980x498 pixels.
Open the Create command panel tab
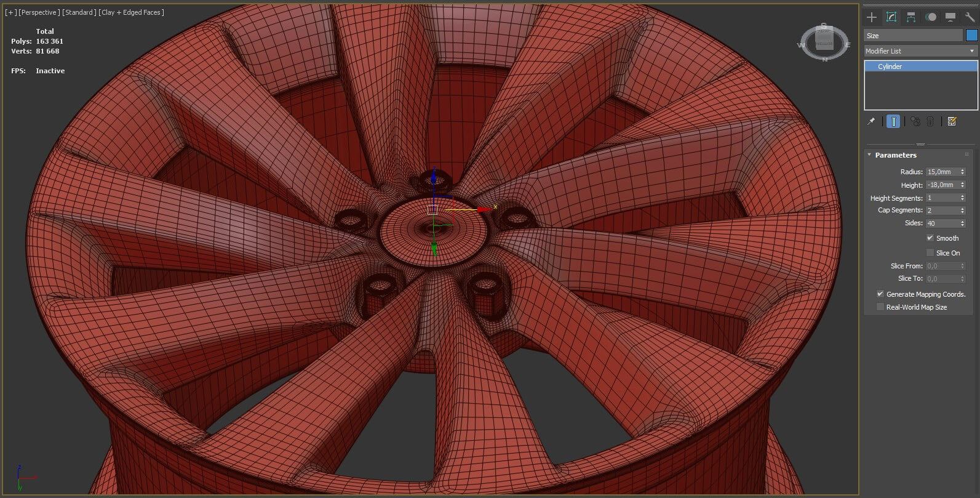tap(871, 17)
